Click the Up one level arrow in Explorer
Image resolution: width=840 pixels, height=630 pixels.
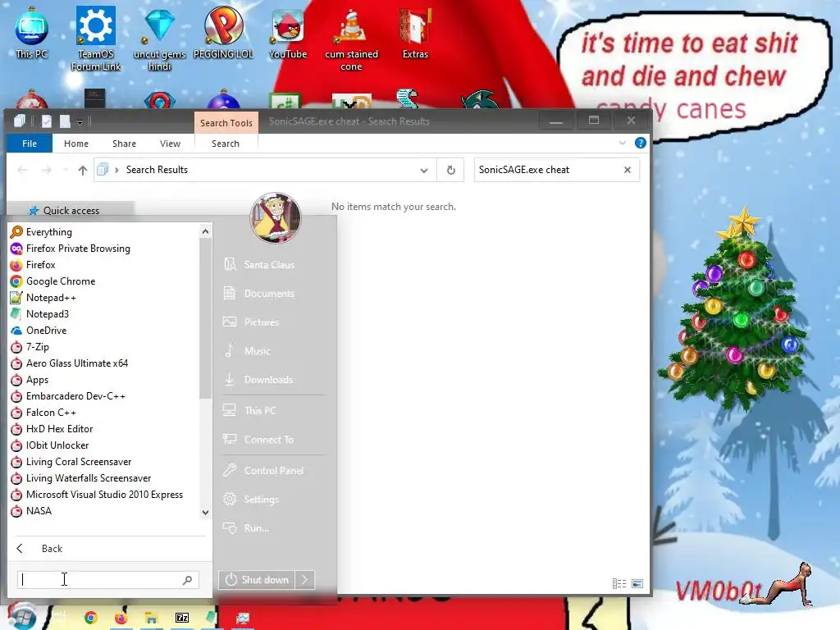83,171
